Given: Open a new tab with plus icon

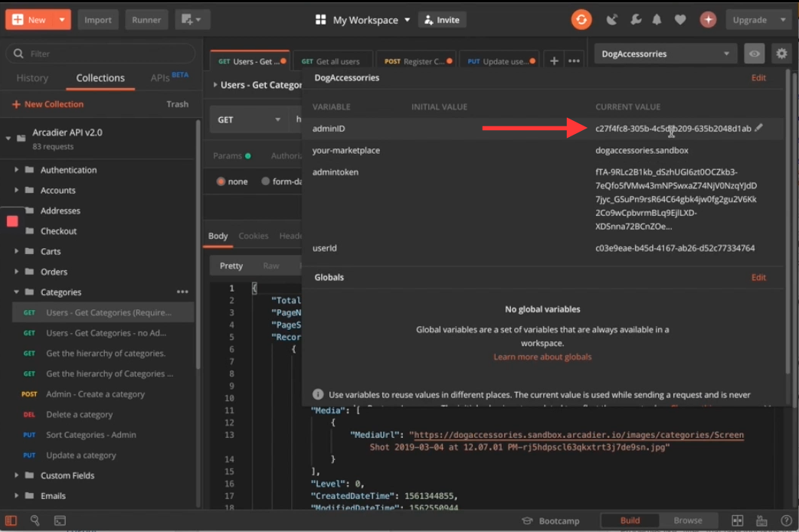Looking at the screenshot, I should [554, 61].
